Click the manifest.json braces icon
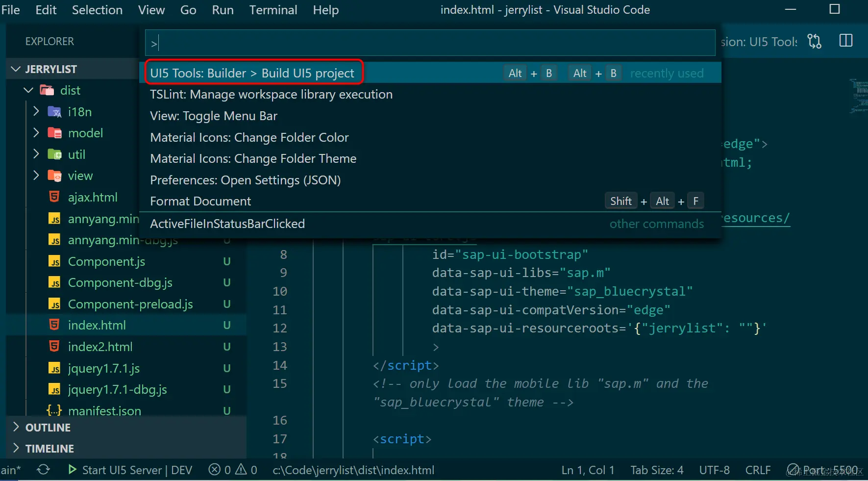Image resolution: width=868 pixels, height=481 pixels. (54, 410)
